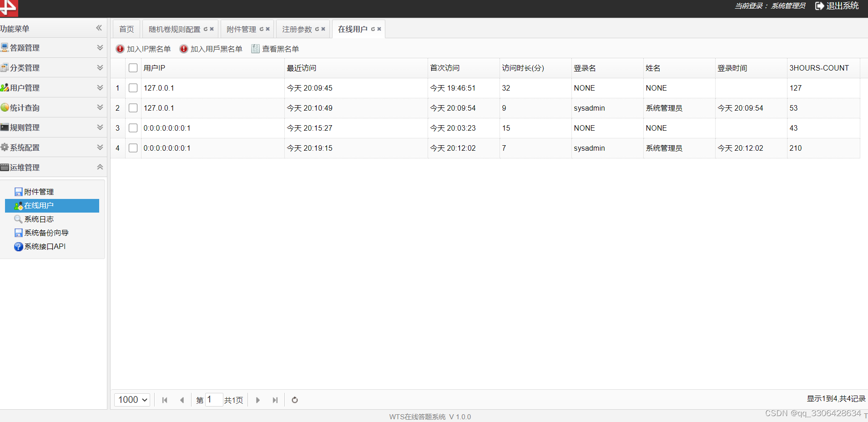868x422 pixels.
Task: Expand the 统计查询 menu section
Action: point(100,107)
